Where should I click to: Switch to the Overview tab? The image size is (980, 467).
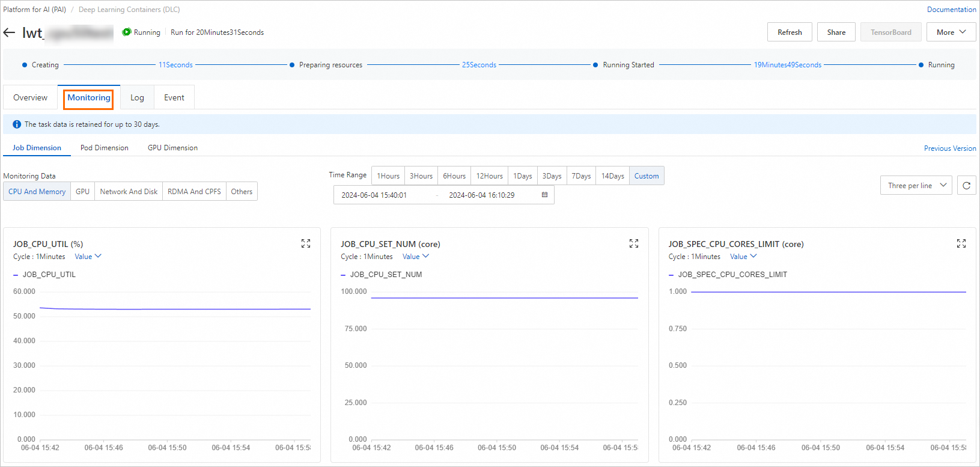click(x=31, y=97)
